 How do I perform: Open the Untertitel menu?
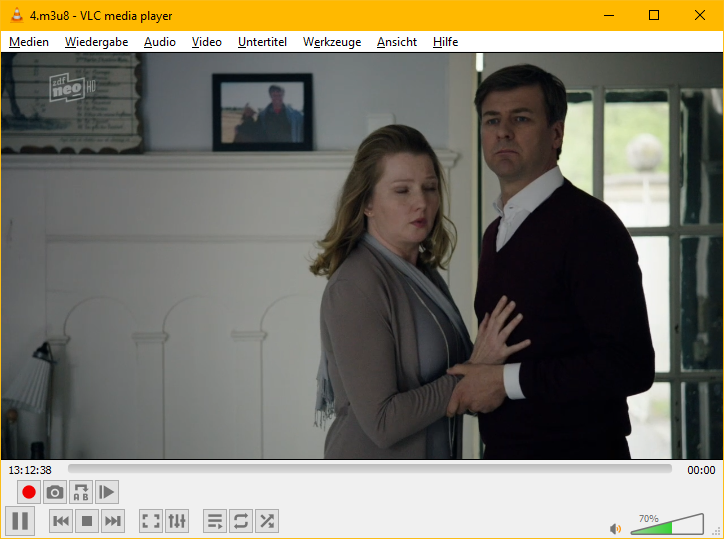pos(262,42)
